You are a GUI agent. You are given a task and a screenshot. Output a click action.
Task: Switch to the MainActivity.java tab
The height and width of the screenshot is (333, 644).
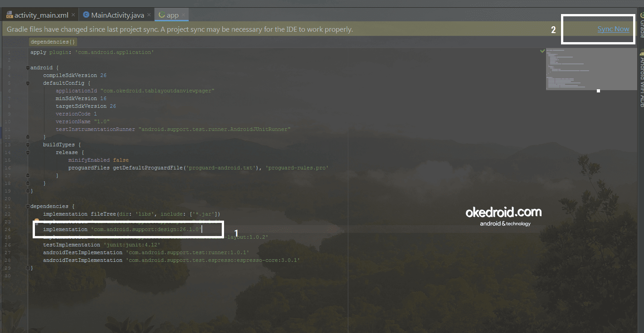pos(116,14)
